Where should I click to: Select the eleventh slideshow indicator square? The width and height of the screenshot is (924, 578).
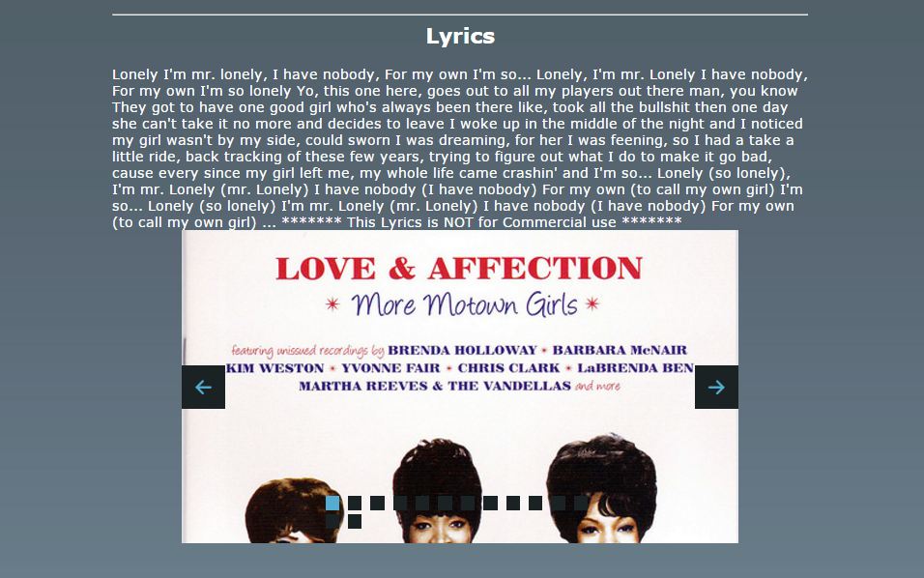tap(558, 504)
